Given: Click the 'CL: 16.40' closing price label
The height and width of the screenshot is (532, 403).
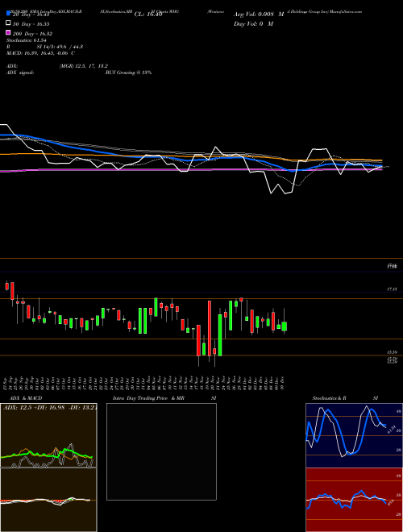Looking at the screenshot, I should coord(148,15).
